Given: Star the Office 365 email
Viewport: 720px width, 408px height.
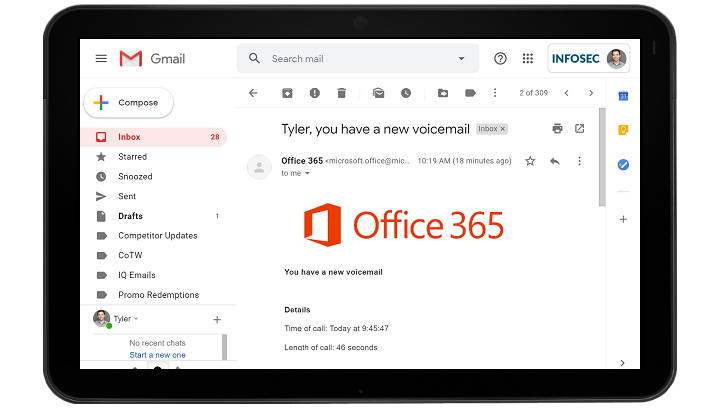Looking at the screenshot, I should pyautogui.click(x=530, y=161).
